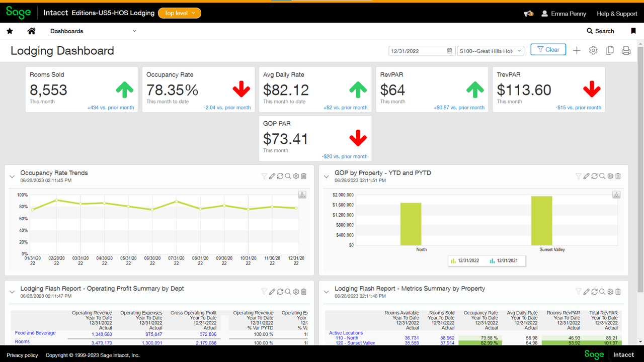Open 120 - Sunset Valley link
The width and height of the screenshot is (644, 362).
pyautogui.click(x=355, y=343)
